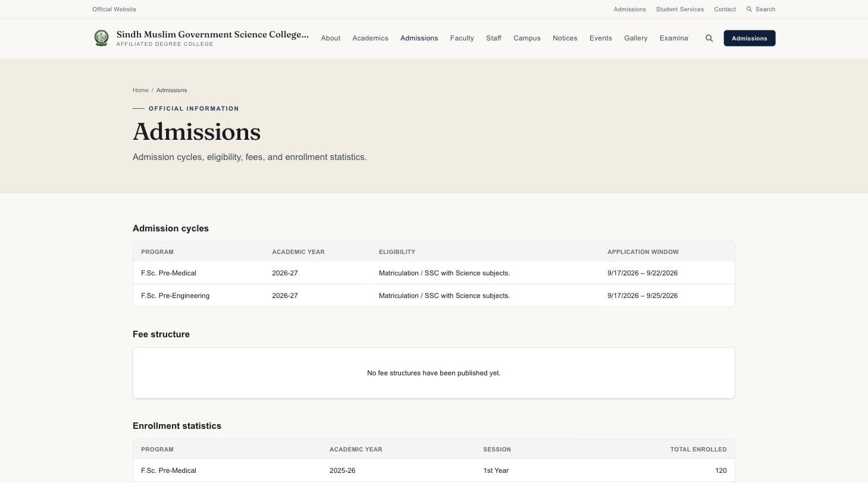Select the Admissions nav menu item
868x483 pixels.
[419, 38]
